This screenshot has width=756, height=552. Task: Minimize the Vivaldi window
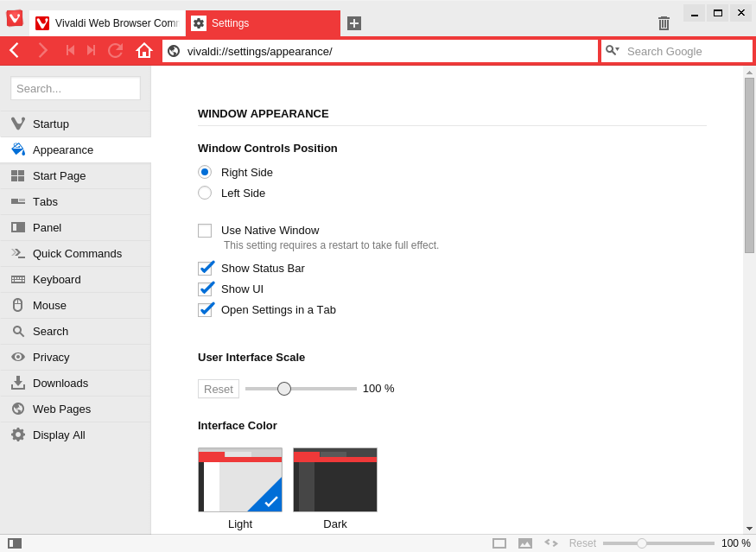[695, 14]
